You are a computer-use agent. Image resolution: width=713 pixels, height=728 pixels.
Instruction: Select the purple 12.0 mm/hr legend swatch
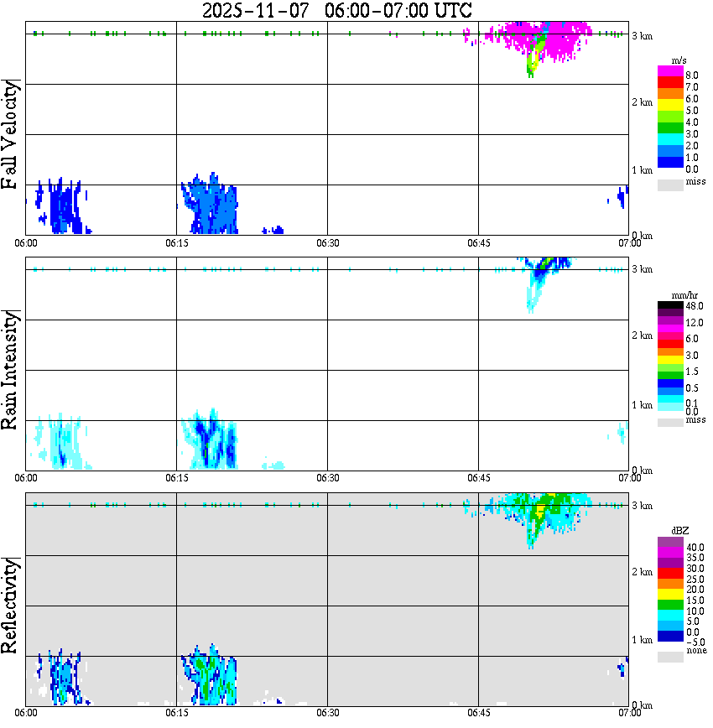click(x=670, y=321)
